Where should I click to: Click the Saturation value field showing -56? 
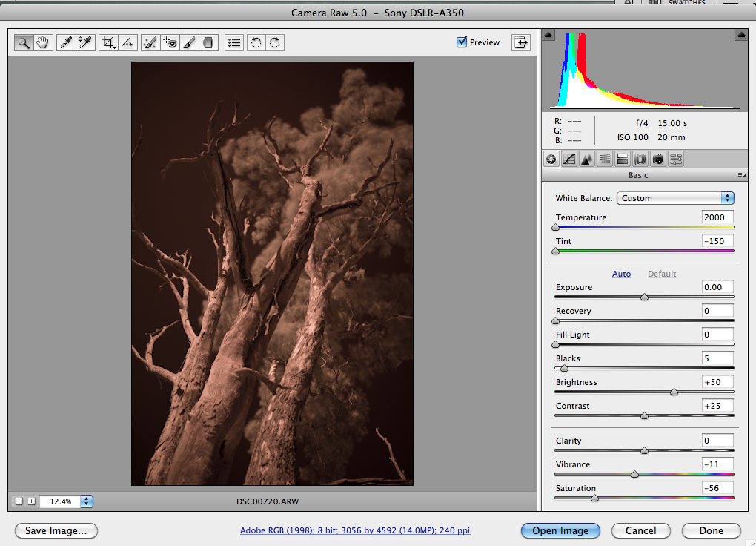coord(717,488)
